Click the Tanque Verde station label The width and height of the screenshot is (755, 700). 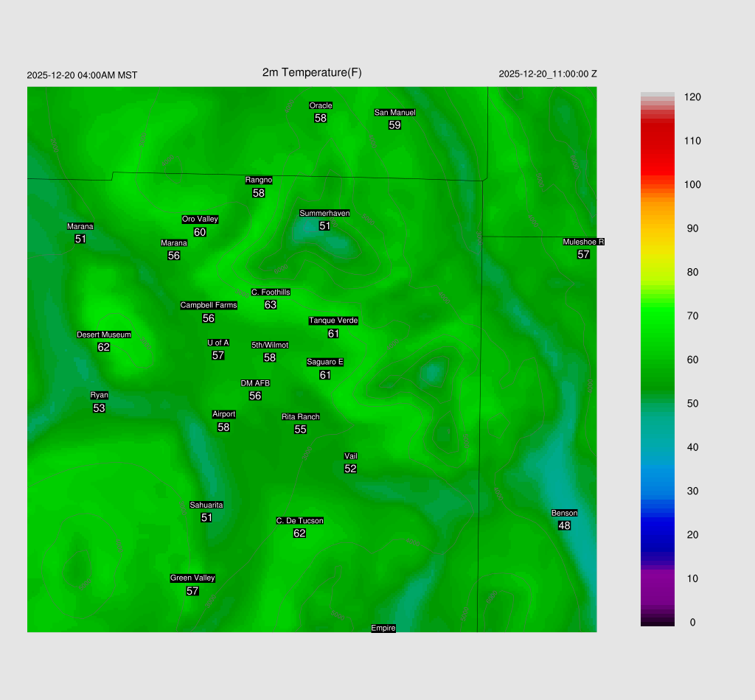coord(333,321)
